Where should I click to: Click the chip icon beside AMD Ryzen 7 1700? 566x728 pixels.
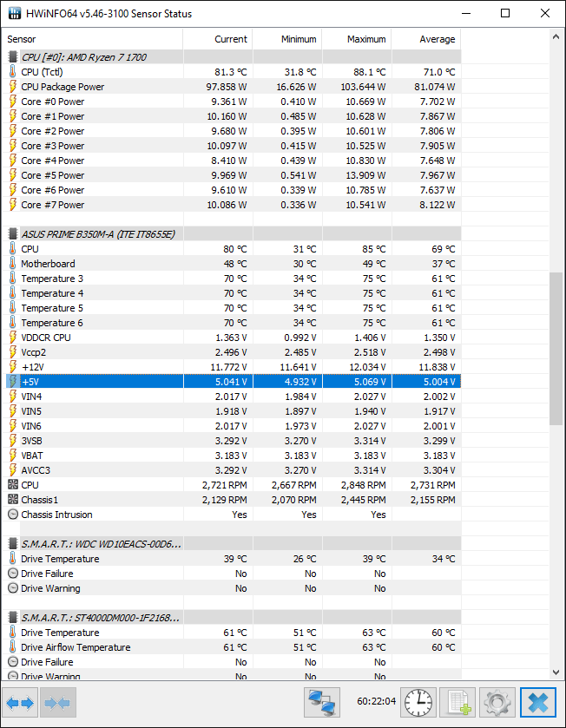click(13, 57)
